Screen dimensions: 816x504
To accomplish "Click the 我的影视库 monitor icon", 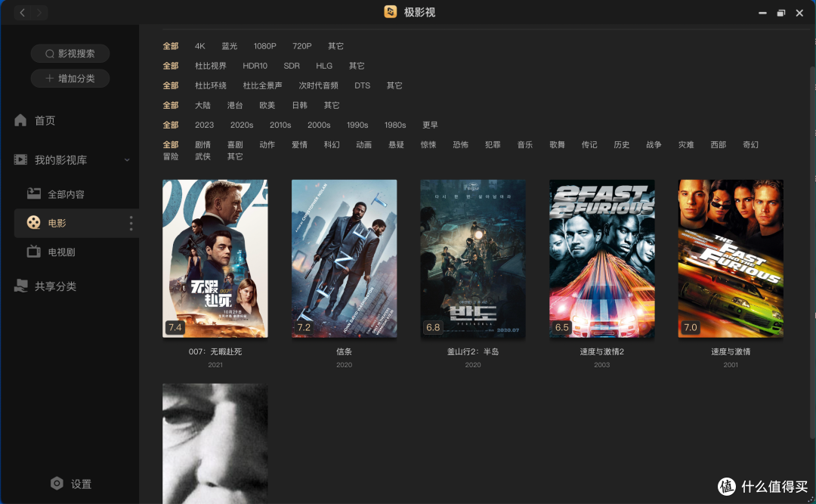I will [x=22, y=159].
